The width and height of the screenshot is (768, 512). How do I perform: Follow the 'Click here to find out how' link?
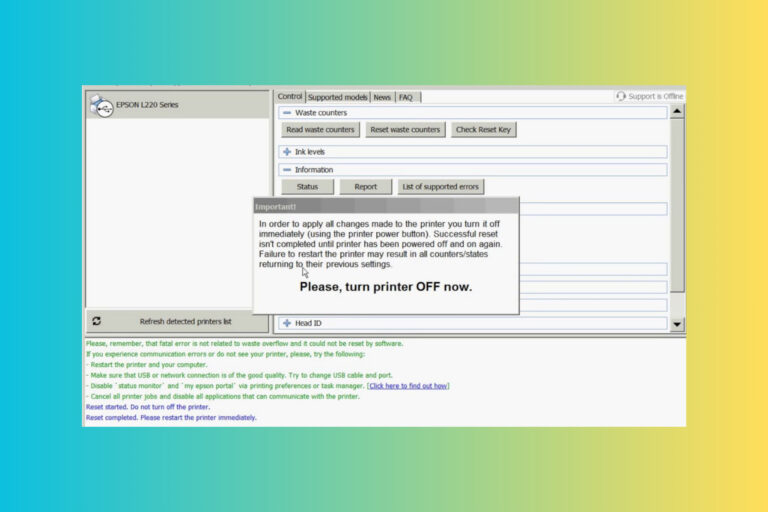click(x=408, y=386)
